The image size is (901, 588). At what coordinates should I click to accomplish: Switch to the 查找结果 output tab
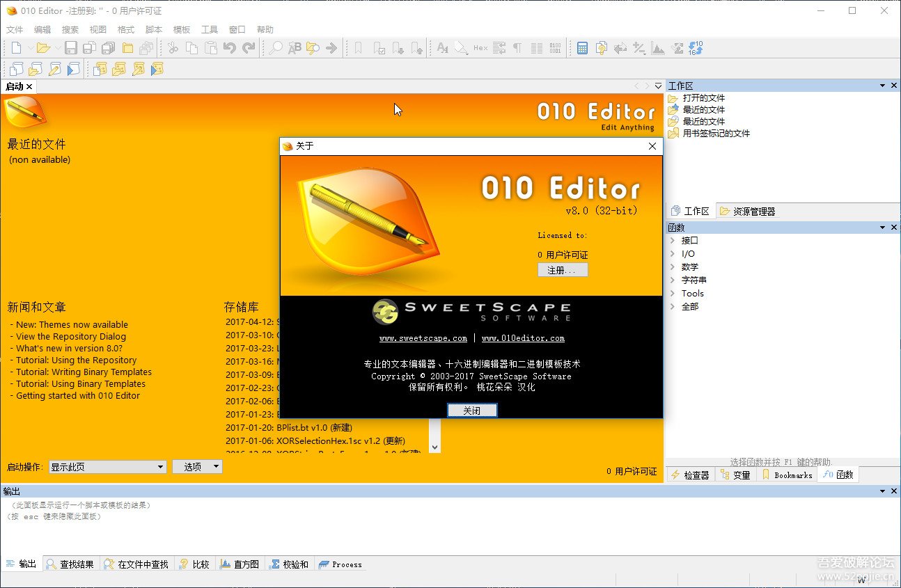70,564
